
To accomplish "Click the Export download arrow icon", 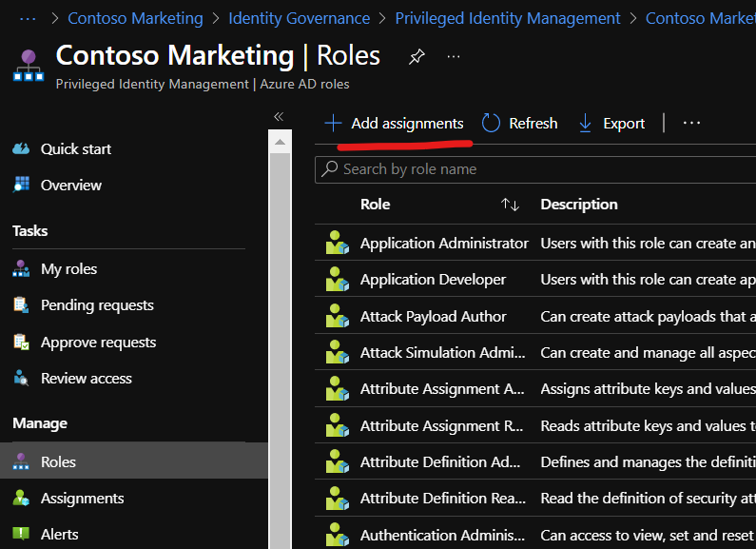I will point(586,124).
